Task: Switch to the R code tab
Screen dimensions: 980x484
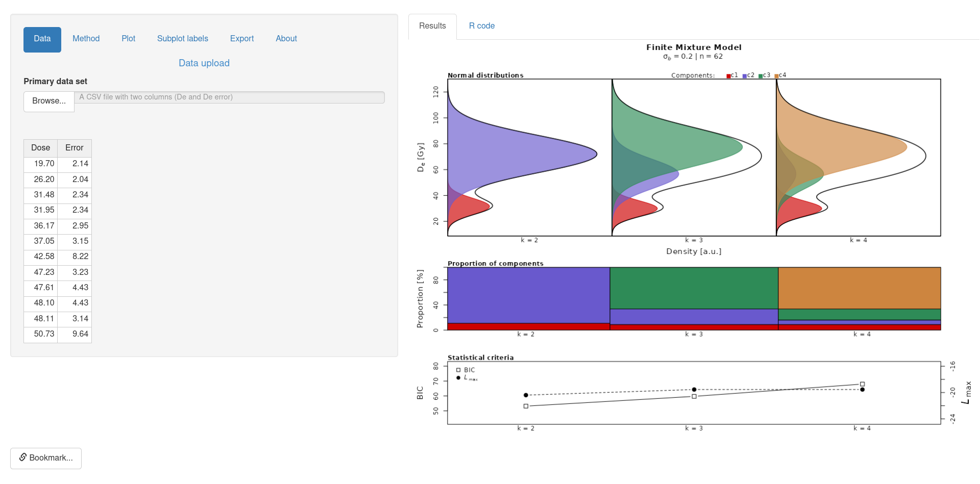Action: click(x=481, y=26)
